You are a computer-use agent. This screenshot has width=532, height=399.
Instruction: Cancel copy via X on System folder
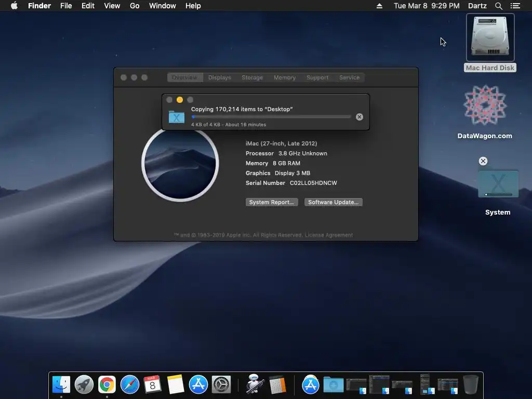483,161
